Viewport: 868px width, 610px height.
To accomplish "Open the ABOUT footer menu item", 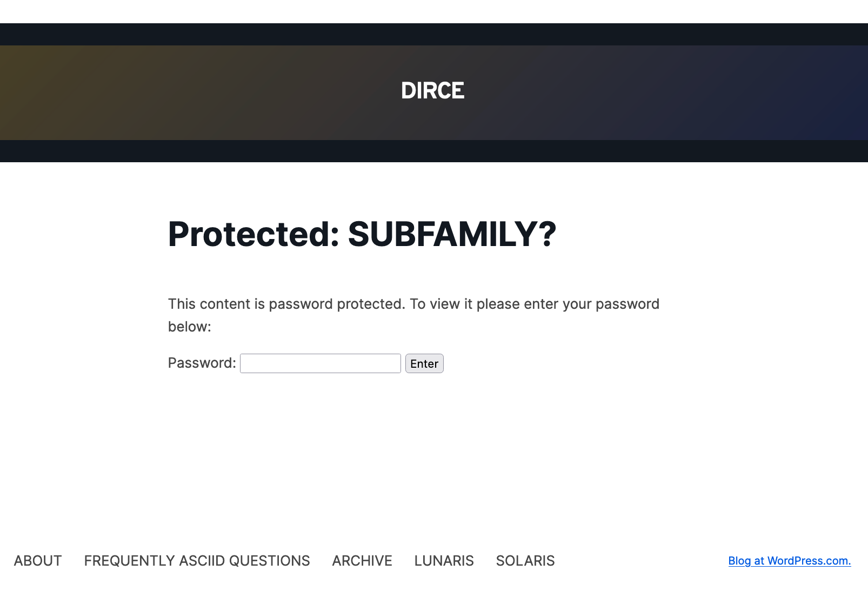I will click(38, 561).
